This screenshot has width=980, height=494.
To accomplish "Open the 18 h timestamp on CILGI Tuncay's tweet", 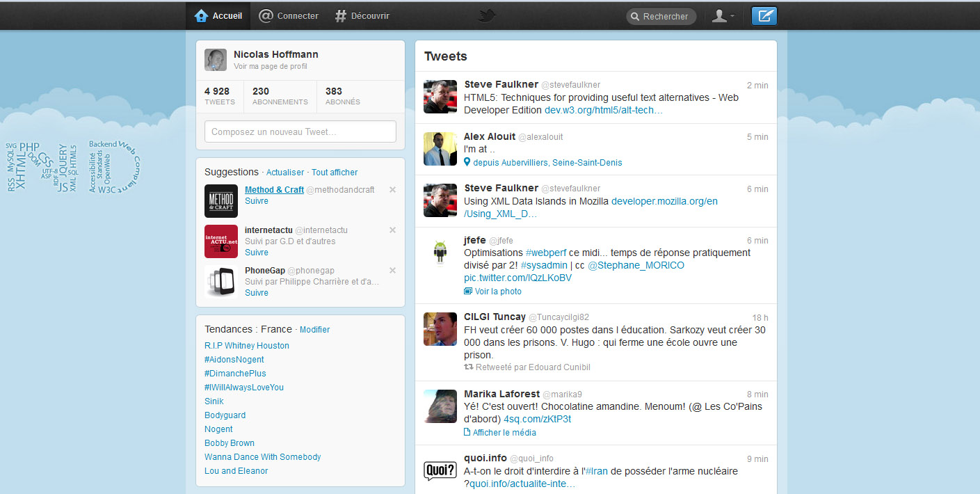I will tap(760, 317).
